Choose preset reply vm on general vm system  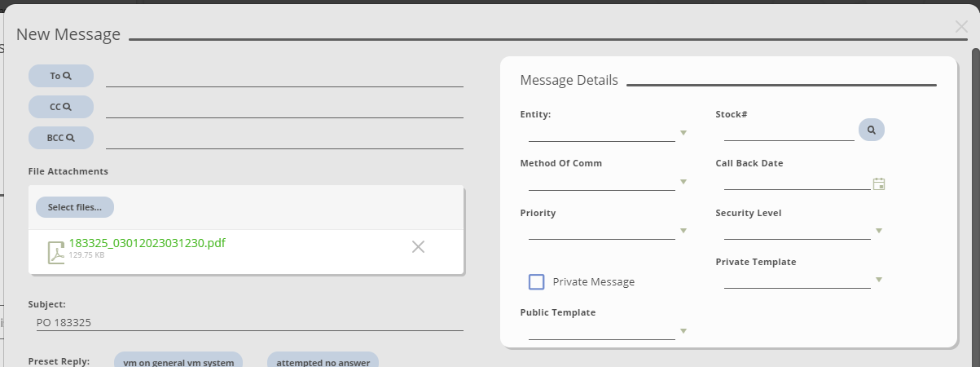(x=178, y=361)
